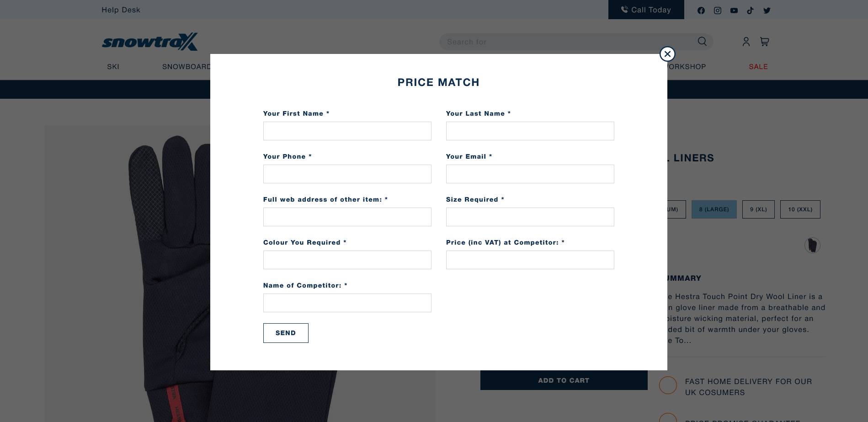Open the Twitter social icon
The image size is (868, 422).
pyautogui.click(x=767, y=11)
